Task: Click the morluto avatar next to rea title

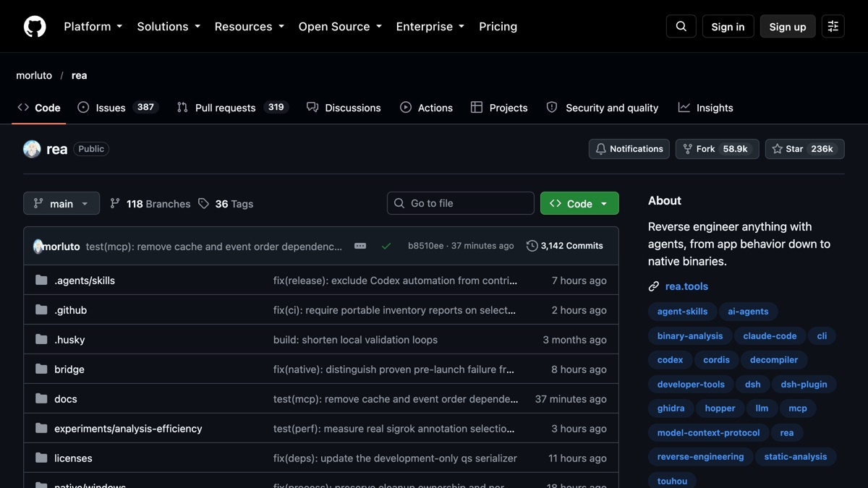Action: pos(32,149)
